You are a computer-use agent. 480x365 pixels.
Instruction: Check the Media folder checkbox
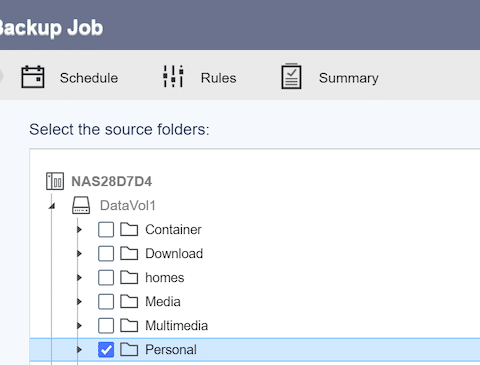(x=106, y=302)
